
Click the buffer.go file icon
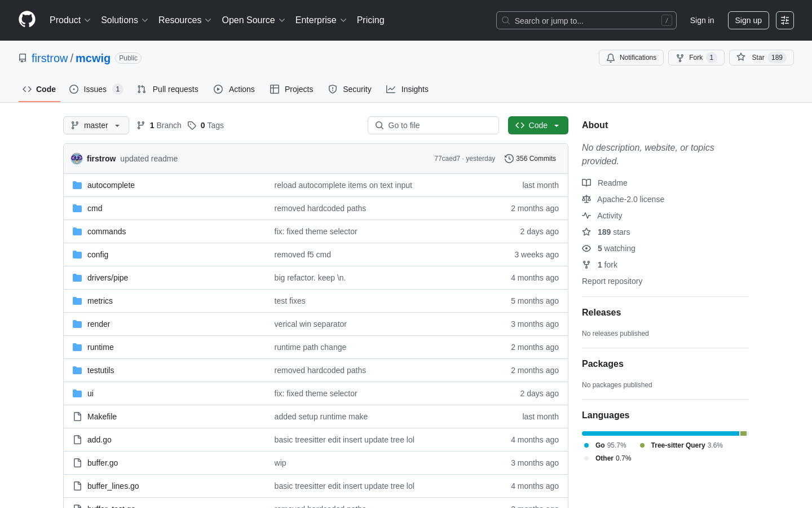(x=77, y=463)
